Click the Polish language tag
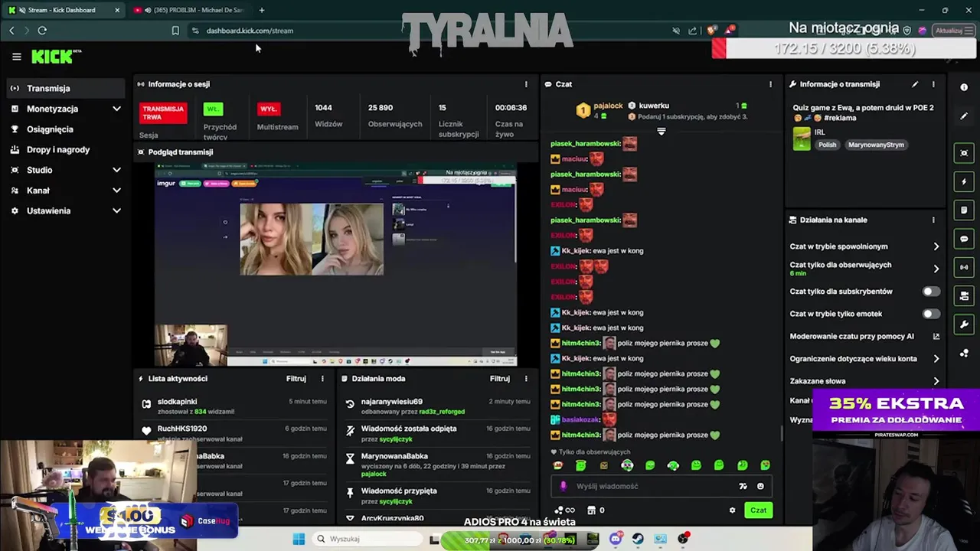Screen dimensions: 980x551 coord(828,145)
